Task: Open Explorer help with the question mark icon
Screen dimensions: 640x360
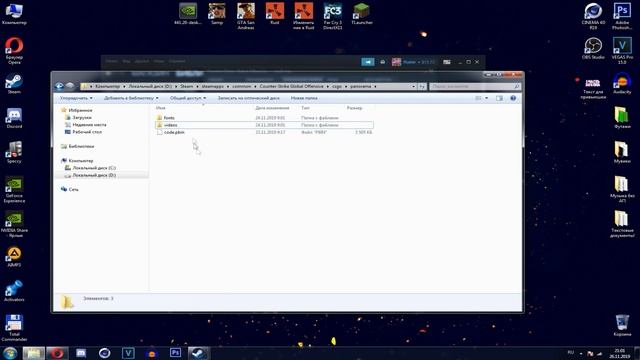Action: coord(513,98)
